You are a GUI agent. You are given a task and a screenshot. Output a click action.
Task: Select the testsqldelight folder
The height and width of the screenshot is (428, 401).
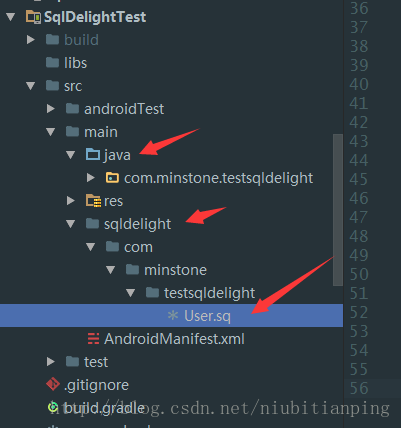(x=209, y=293)
